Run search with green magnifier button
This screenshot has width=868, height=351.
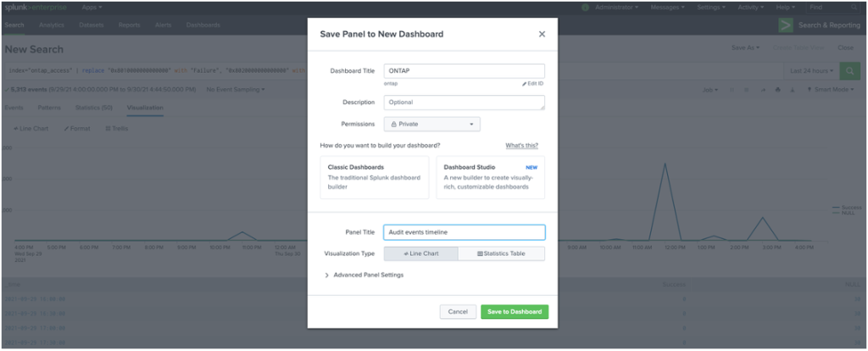(x=849, y=71)
